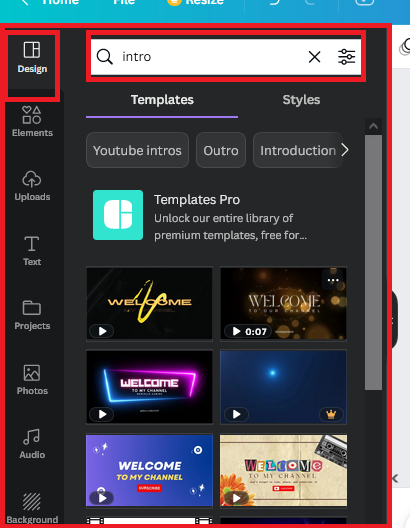The image size is (410, 528).
Task: Click the Undo arrow in top bar
Action: 275,2
